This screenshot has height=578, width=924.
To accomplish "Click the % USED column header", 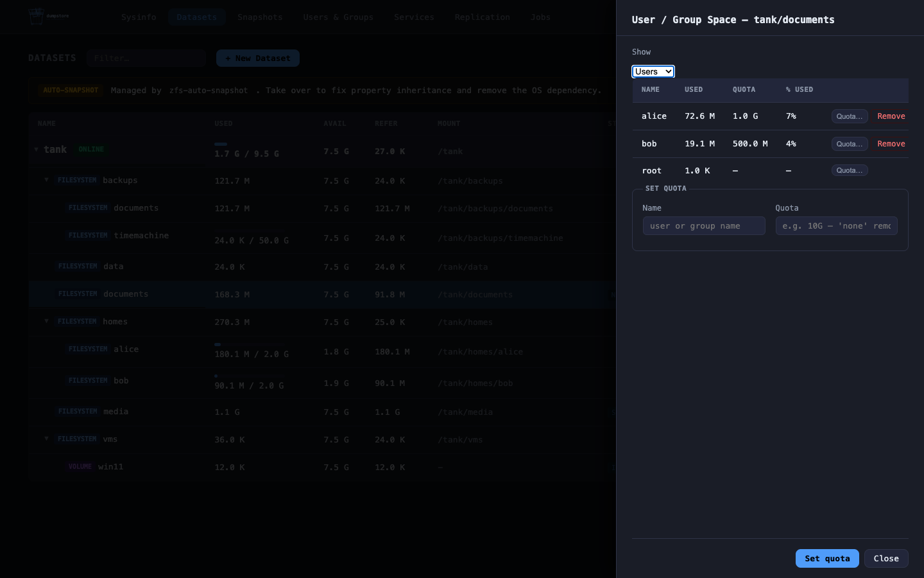I will pyautogui.click(x=800, y=90).
